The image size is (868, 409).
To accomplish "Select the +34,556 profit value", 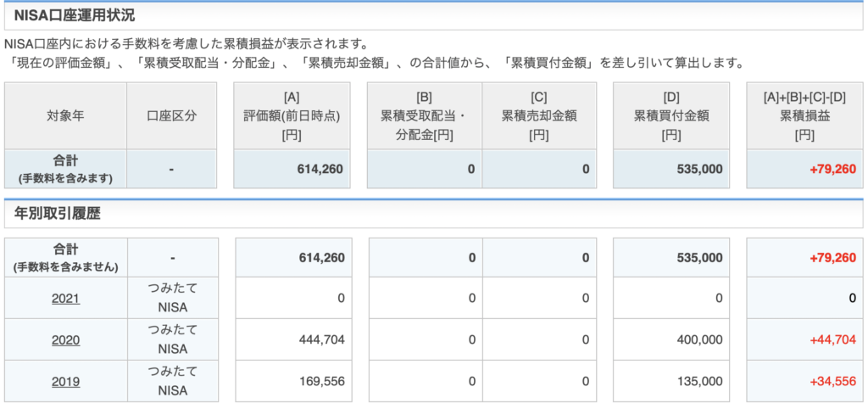I will tap(831, 381).
